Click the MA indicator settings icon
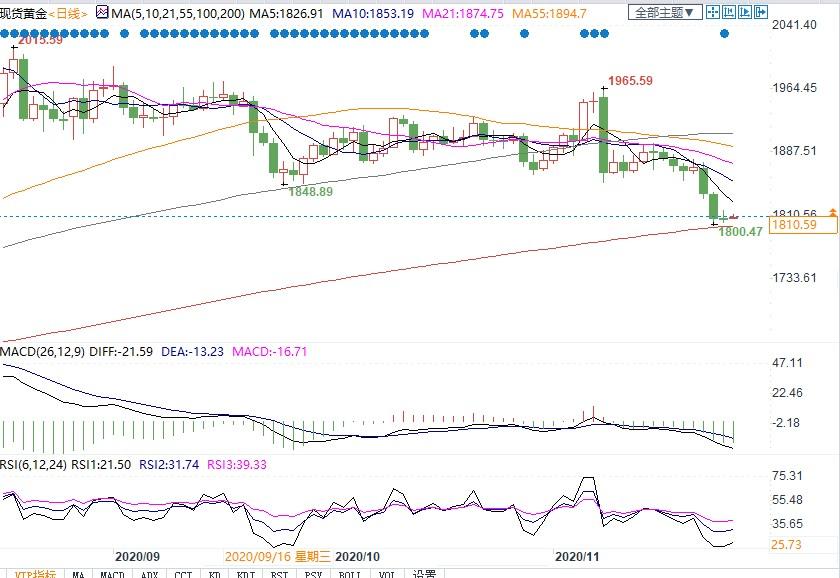The height and width of the screenshot is (578, 840). pyautogui.click(x=101, y=13)
